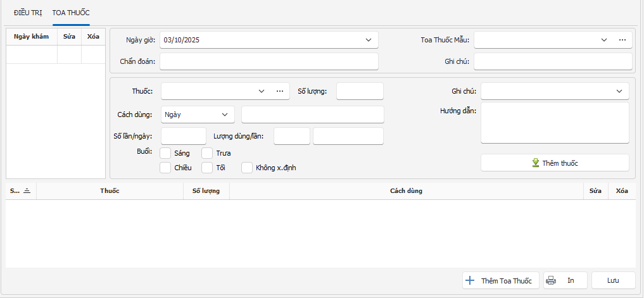Click the printer In button
This screenshot has height=298, width=644.
[565, 280]
